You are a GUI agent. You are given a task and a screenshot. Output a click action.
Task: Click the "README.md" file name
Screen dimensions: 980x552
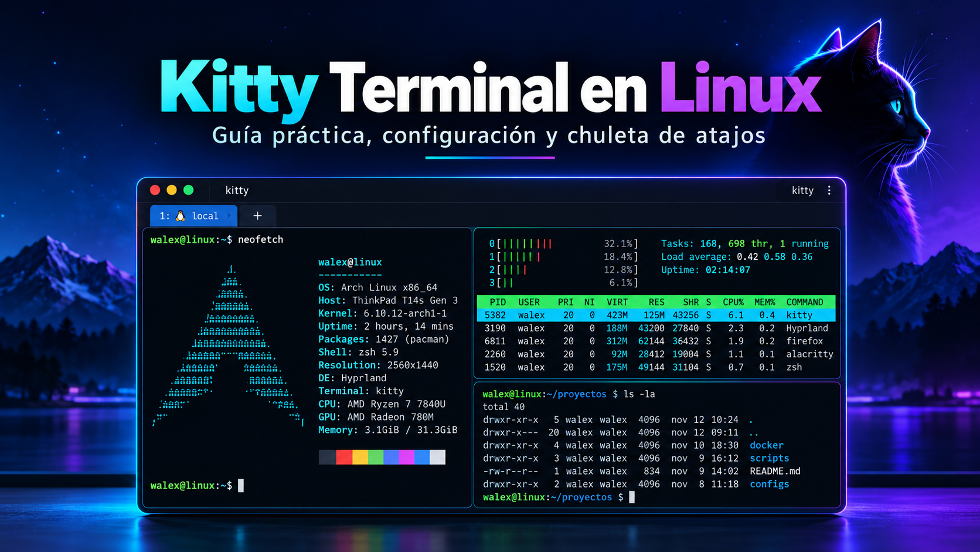[775, 471]
